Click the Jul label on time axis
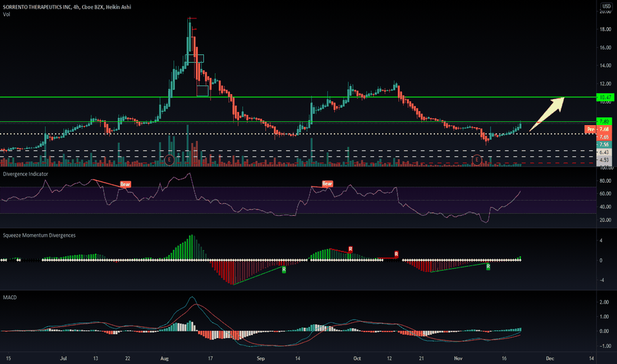Viewport: 617px width, 364px height. pyautogui.click(x=64, y=359)
